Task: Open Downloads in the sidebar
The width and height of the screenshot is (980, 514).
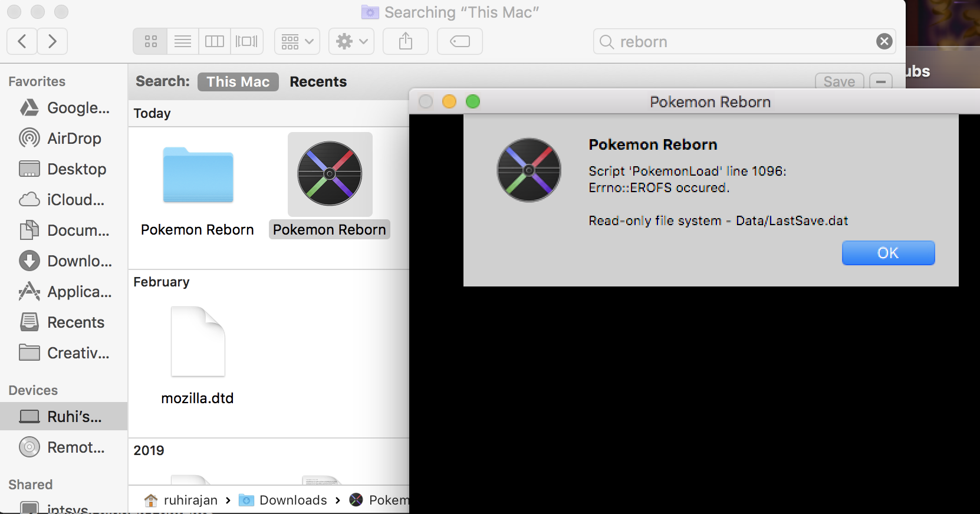Action: (x=79, y=261)
